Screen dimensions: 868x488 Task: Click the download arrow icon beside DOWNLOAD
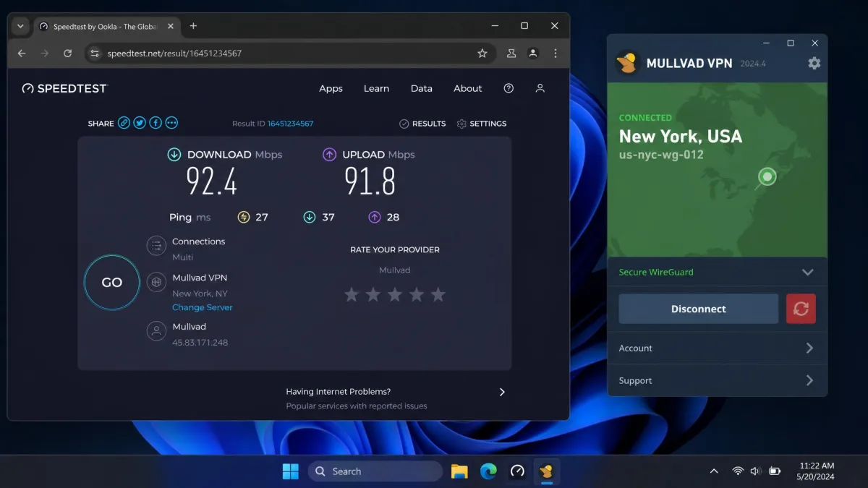[174, 154]
